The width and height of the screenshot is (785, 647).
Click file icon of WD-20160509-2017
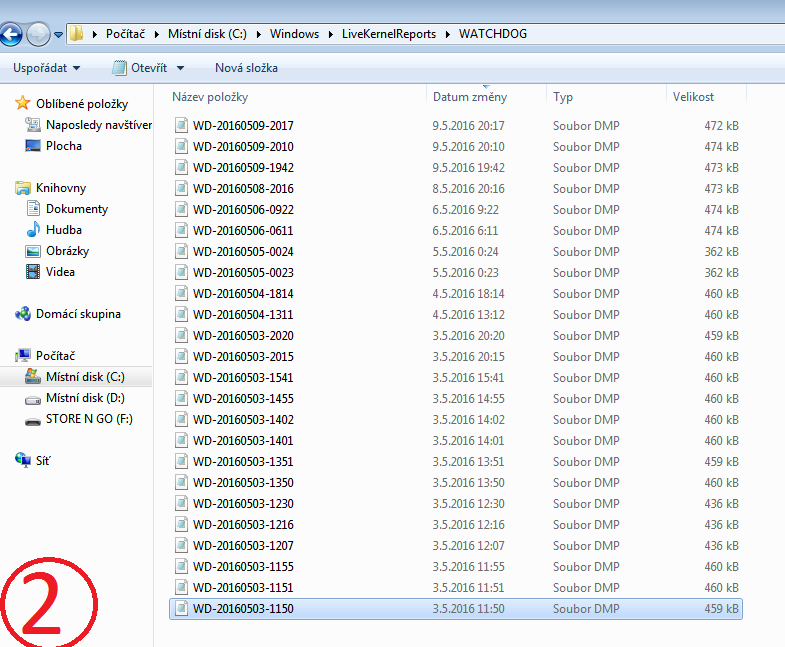click(181, 126)
